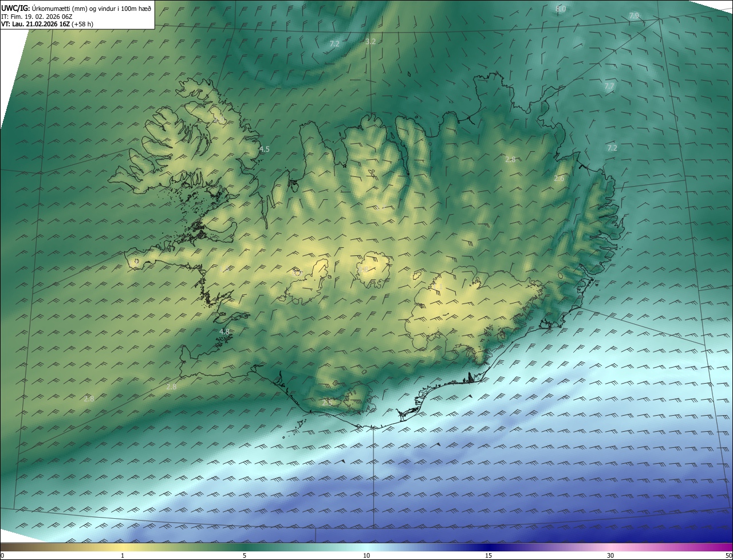Click the '7.7' value label on the map
The width and height of the screenshot is (733, 560).
coord(609,86)
